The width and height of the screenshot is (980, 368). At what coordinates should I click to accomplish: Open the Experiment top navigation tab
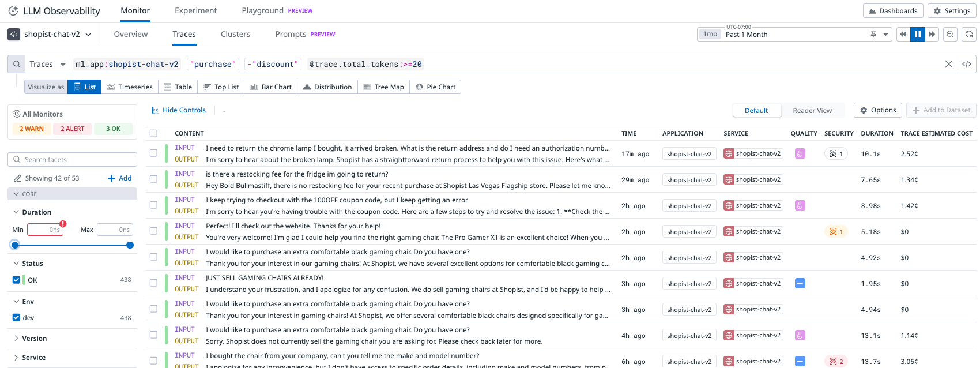(x=195, y=11)
